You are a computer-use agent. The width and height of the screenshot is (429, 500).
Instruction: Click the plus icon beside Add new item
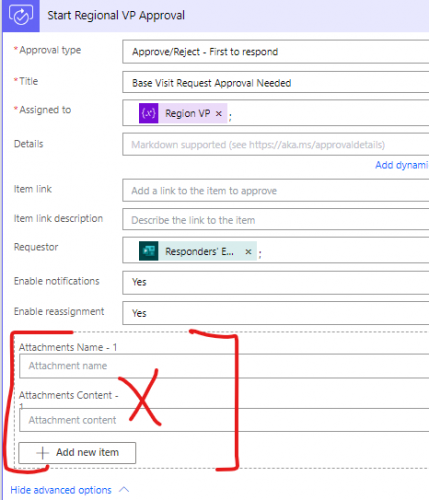click(42, 453)
